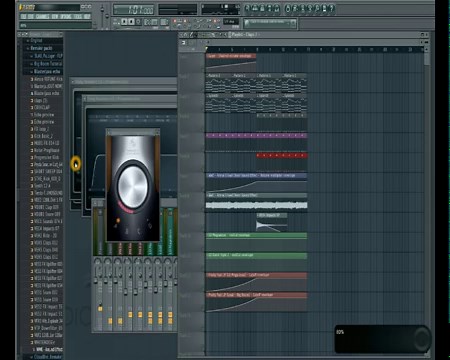The image size is (450, 360).
Task: Open the OPTIONS menu
Action: (66, 16)
